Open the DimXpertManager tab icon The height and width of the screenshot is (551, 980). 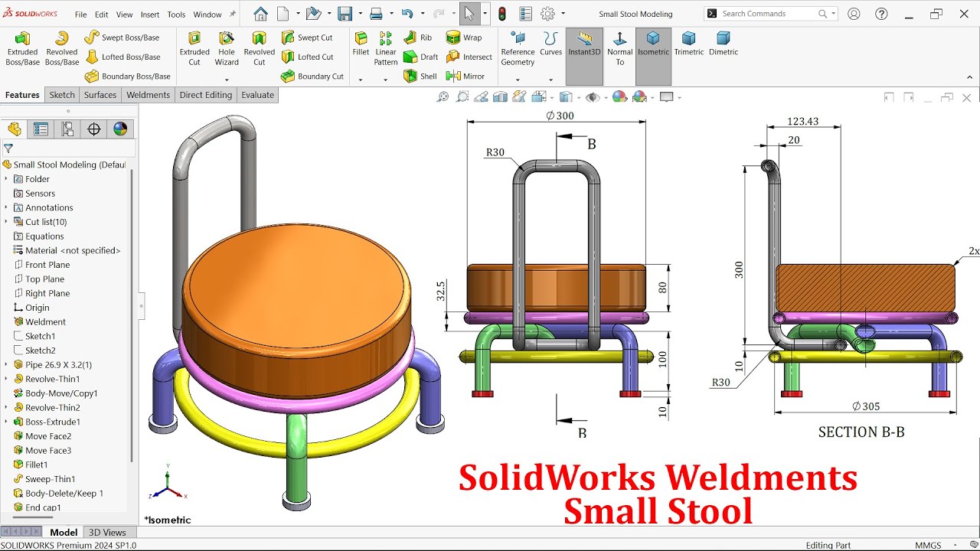click(94, 129)
